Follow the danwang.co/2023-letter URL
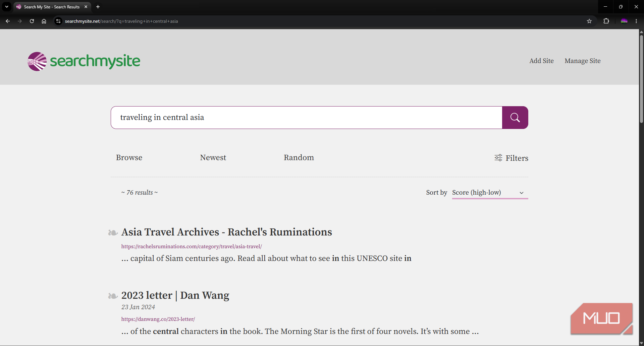The width and height of the screenshot is (644, 346). click(158, 319)
